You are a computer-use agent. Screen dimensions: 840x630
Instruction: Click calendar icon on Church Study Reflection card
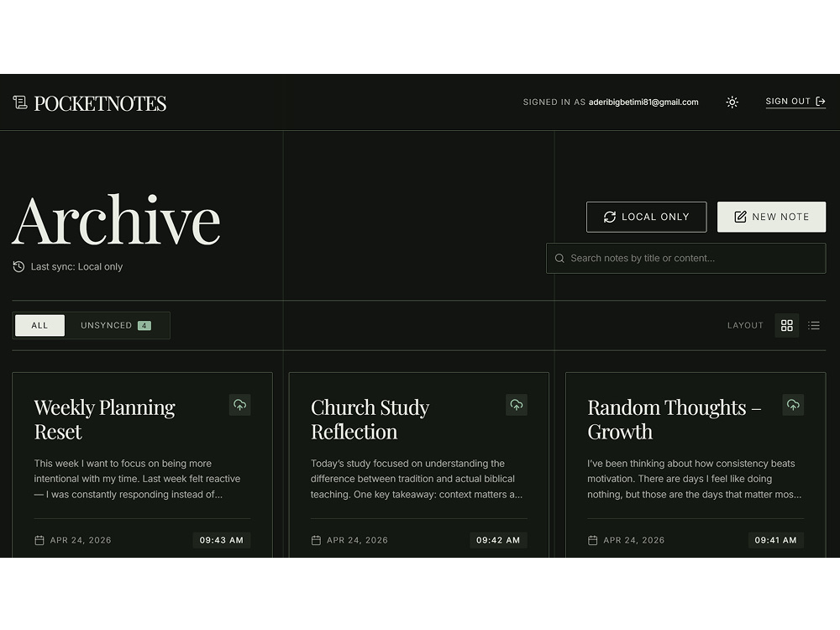coord(316,540)
